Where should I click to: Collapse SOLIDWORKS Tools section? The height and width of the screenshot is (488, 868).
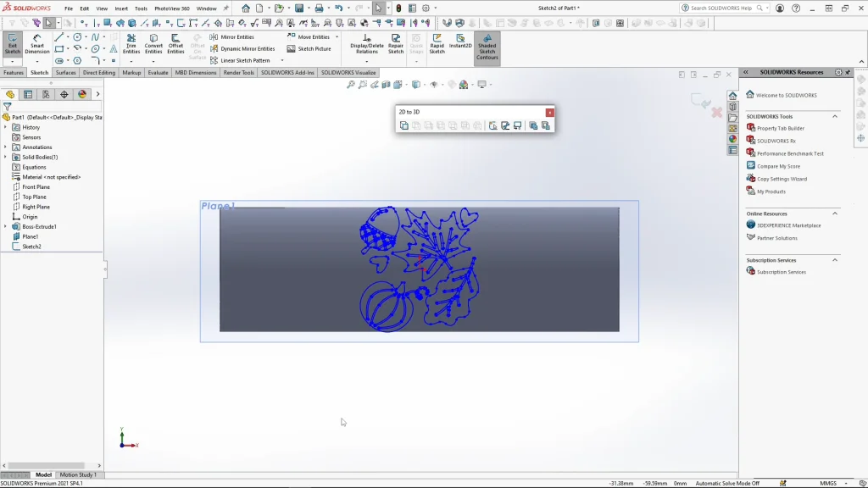point(835,116)
